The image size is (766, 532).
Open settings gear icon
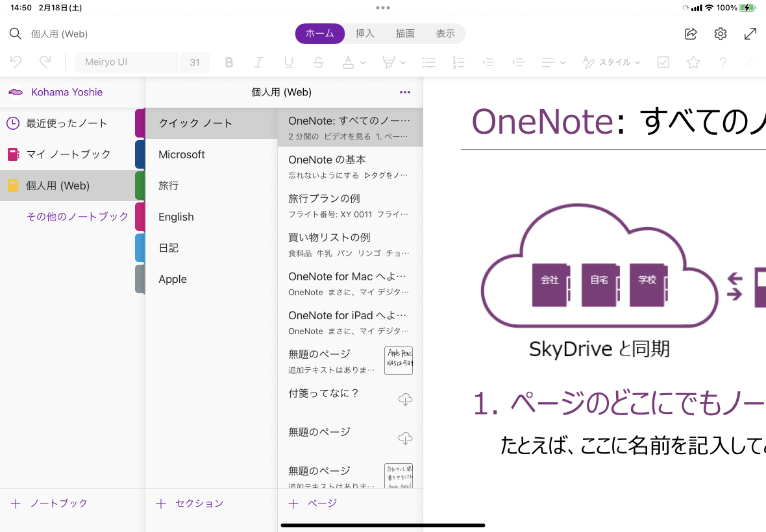[x=721, y=34]
